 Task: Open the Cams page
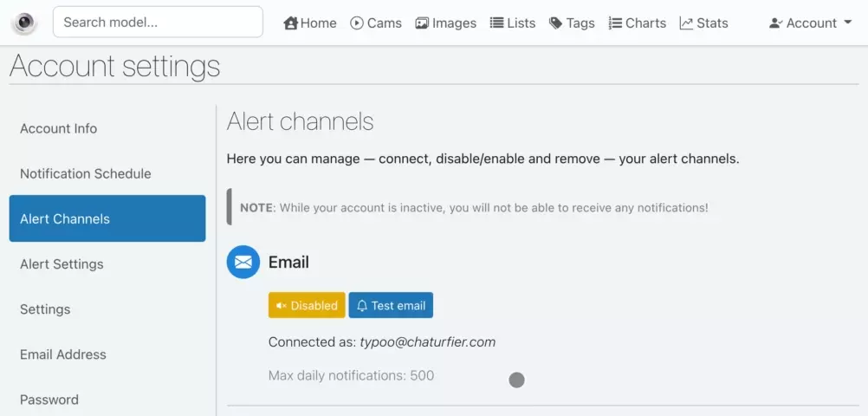pos(376,23)
